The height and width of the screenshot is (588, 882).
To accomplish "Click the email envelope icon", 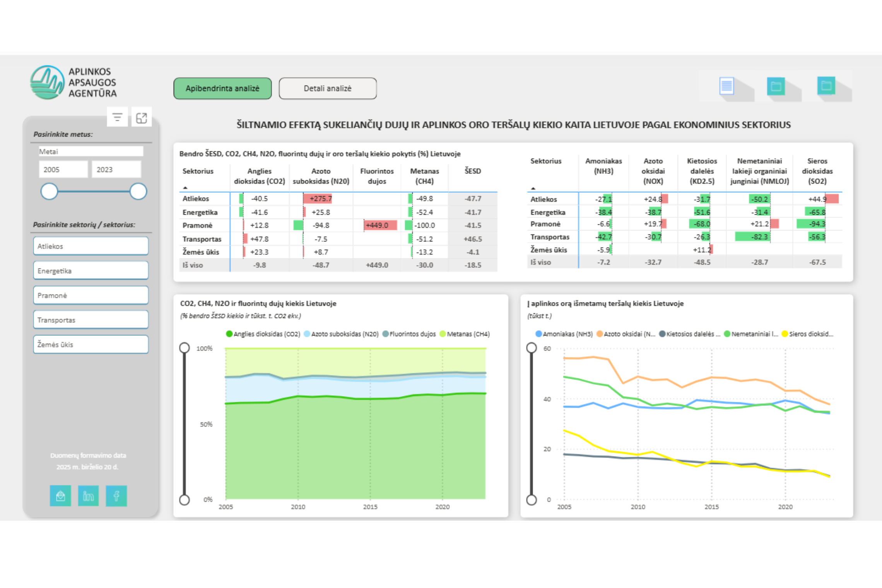I will coord(60,496).
